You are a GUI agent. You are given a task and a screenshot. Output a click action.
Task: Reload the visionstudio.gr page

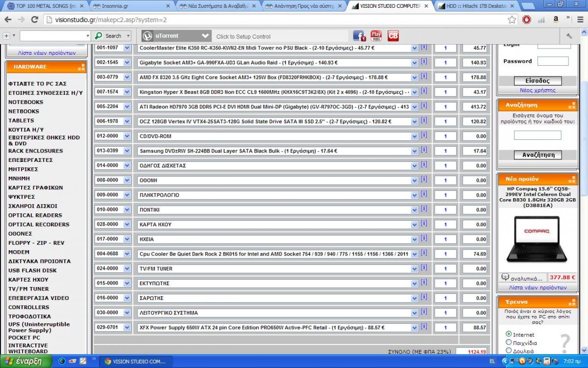[x=34, y=20]
